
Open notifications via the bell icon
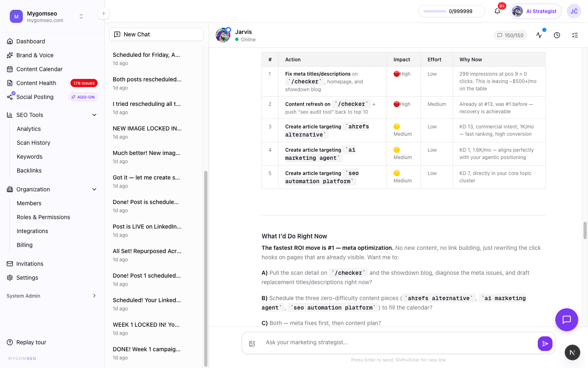pos(497,11)
